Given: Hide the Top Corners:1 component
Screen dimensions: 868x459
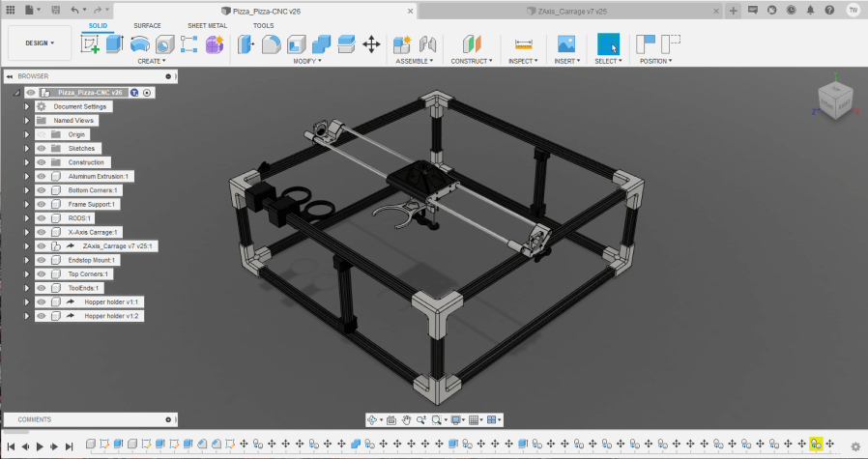Looking at the screenshot, I should click(x=42, y=274).
